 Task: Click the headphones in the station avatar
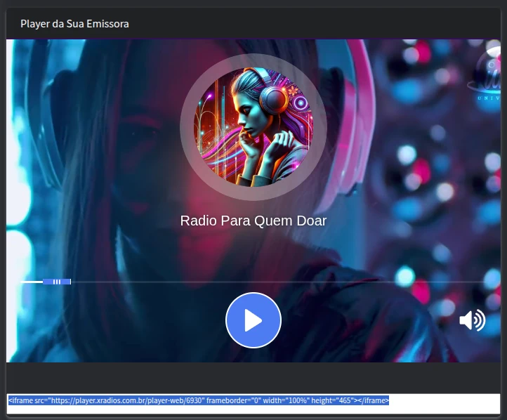[x=272, y=100]
